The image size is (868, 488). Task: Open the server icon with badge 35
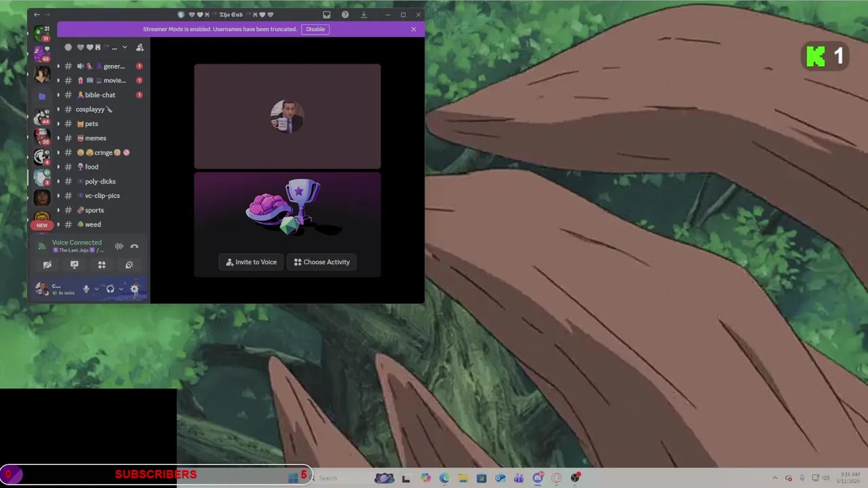(42, 138)
